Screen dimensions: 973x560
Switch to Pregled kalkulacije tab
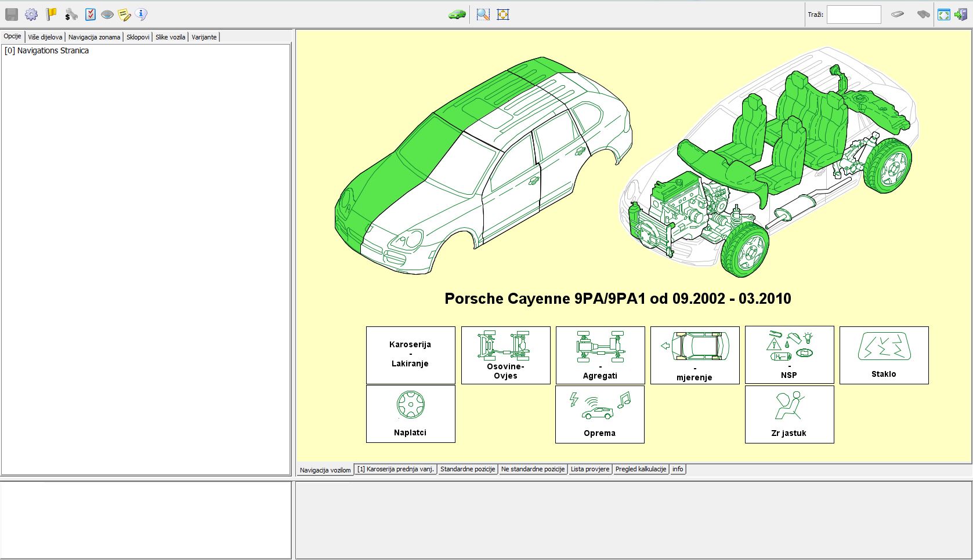click(641, 469)
